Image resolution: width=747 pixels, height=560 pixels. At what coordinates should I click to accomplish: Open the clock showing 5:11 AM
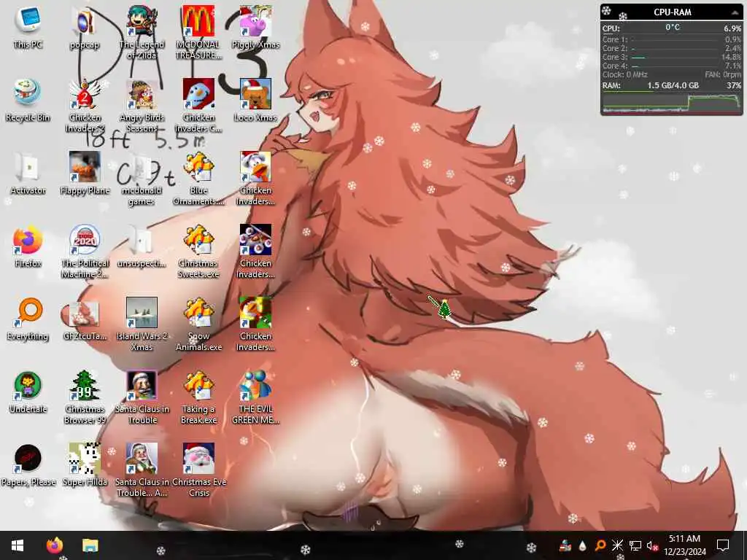(x=684, y=545)
